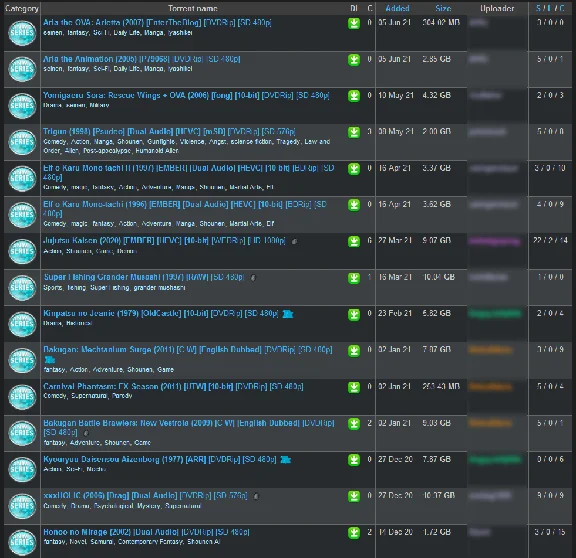This screenshot has width=576, height=558.
Task: Click uploader name on Carnival Phantasm row
Action: click(x=490, y=386)
